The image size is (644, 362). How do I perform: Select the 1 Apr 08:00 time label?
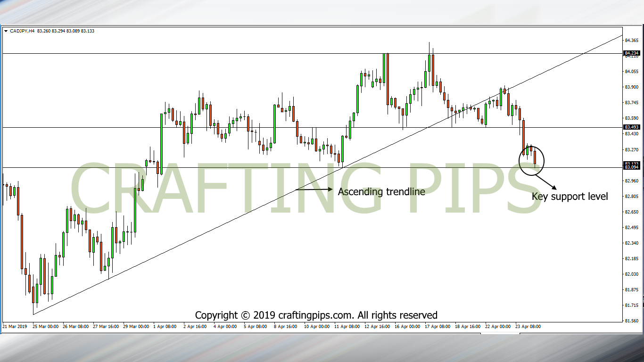pyautogui.click(x=165, y=326)
